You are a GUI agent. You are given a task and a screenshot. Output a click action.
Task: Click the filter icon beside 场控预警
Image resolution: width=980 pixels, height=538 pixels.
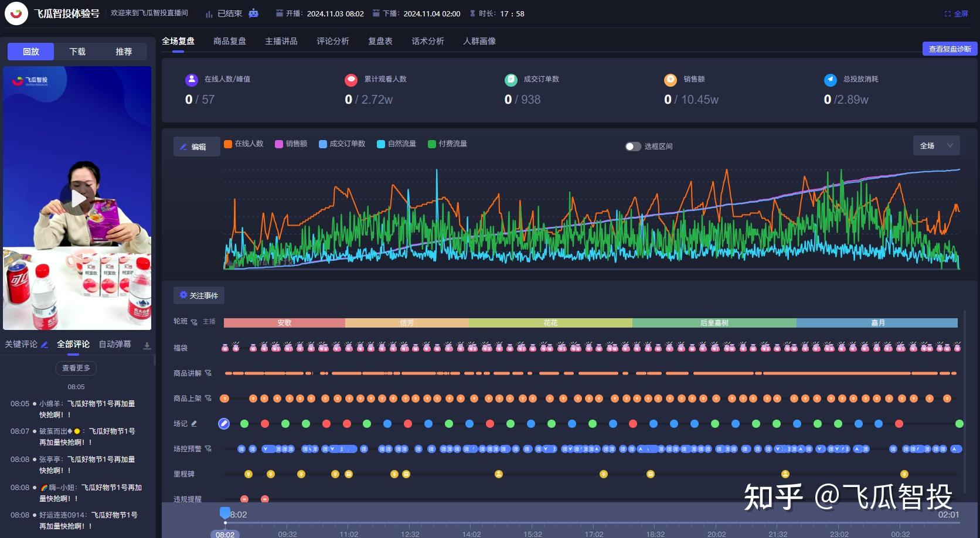coord(208,449)
